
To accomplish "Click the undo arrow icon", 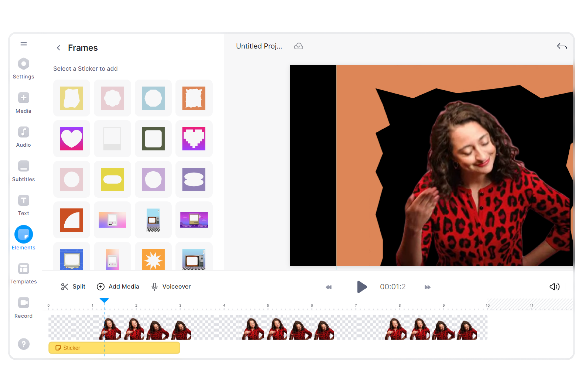I will click(x=562, y=46).
